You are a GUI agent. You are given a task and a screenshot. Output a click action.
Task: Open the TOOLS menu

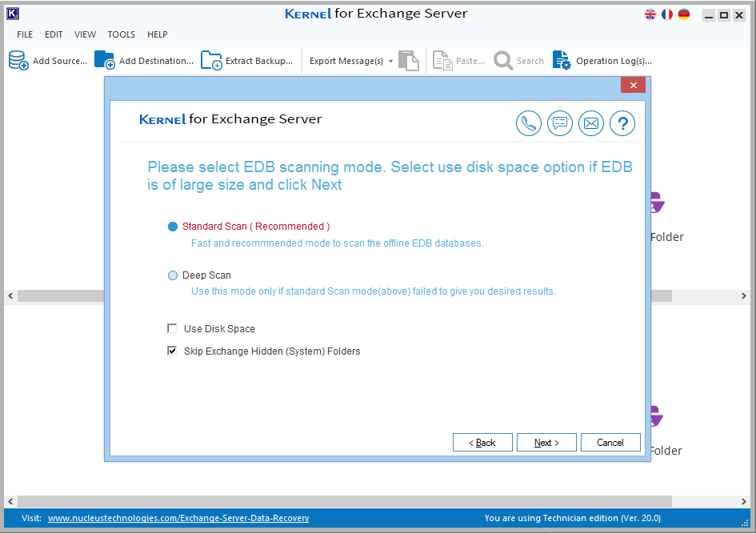click(x=121, y=34)
